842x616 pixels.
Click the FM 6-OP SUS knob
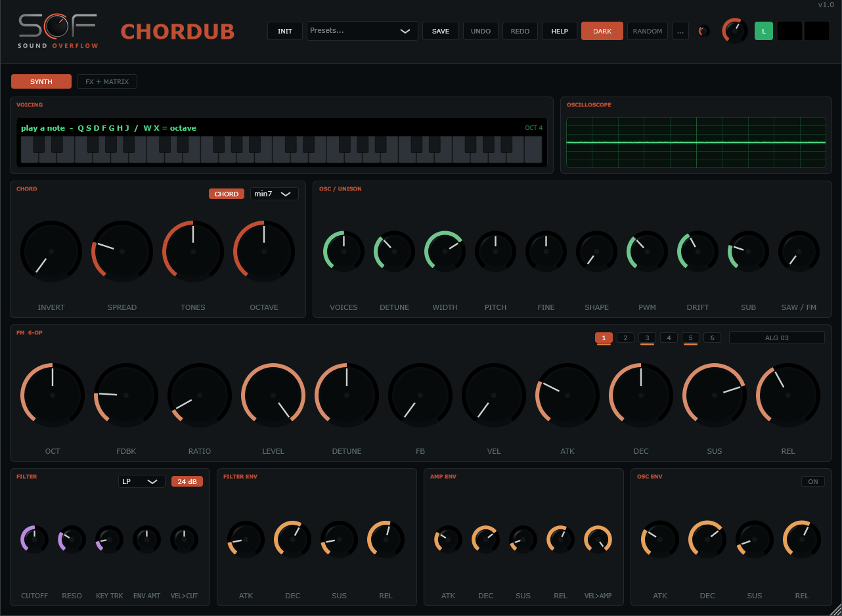715,395
